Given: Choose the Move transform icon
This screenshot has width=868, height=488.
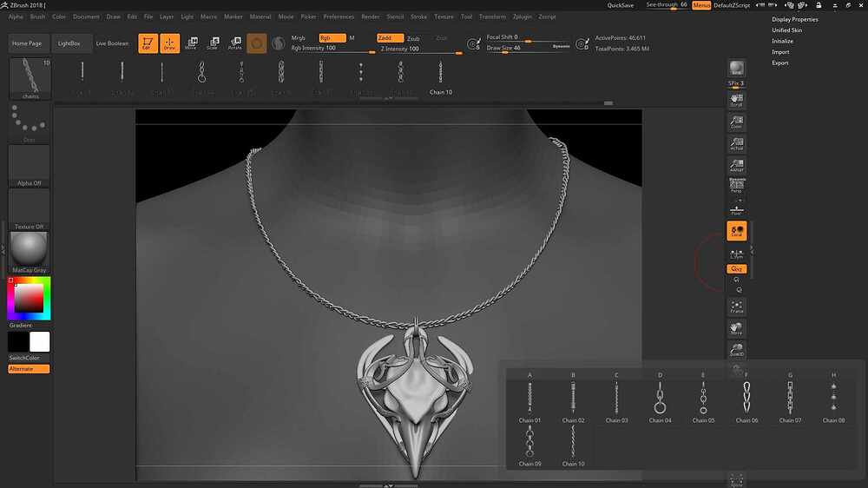Looking at the screenshot, I should 191,43.
